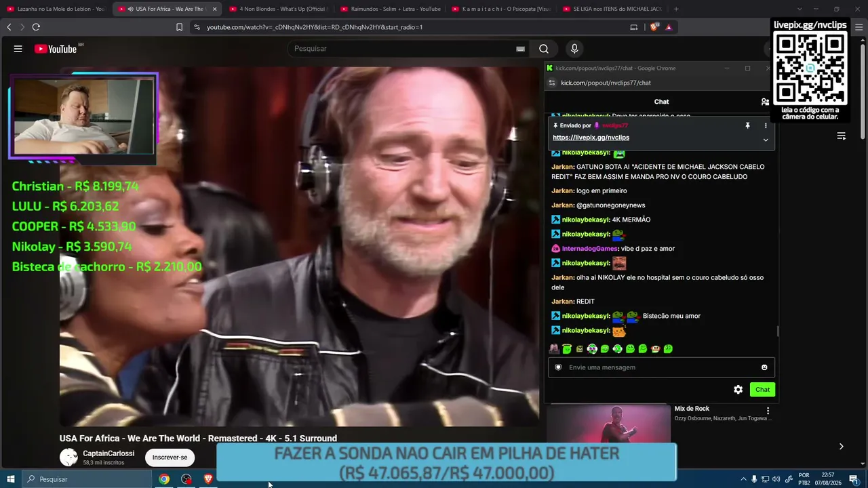Open pinned message three-dot options
The image size is (868, 488).
tap(766, 125)
